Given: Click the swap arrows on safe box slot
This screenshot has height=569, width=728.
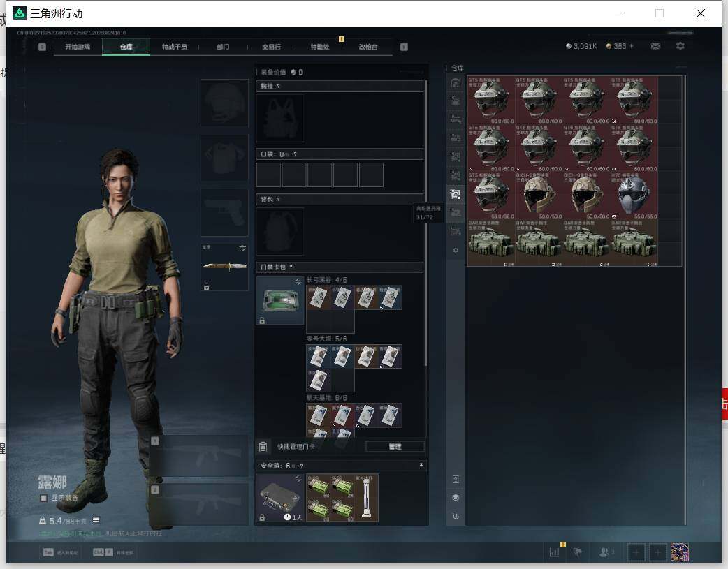Looking at the screenshot, I should click(298, 478).
